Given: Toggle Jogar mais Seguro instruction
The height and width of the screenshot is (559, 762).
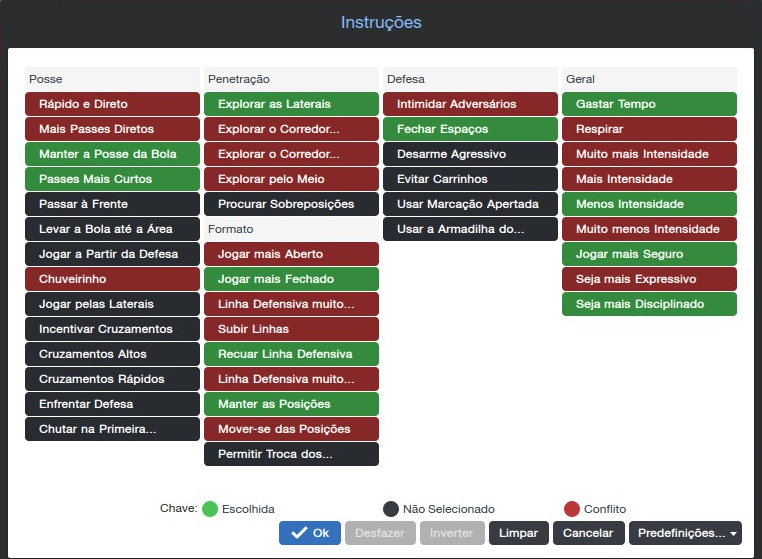Looking at the screenshot, I should coord(649,254).
